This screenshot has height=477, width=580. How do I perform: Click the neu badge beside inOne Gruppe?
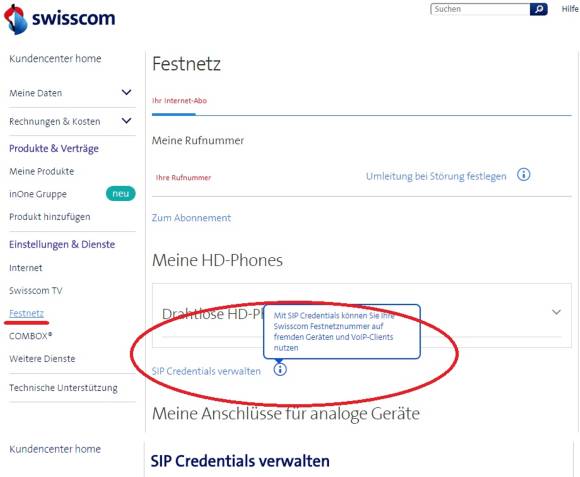click(121, 194)
